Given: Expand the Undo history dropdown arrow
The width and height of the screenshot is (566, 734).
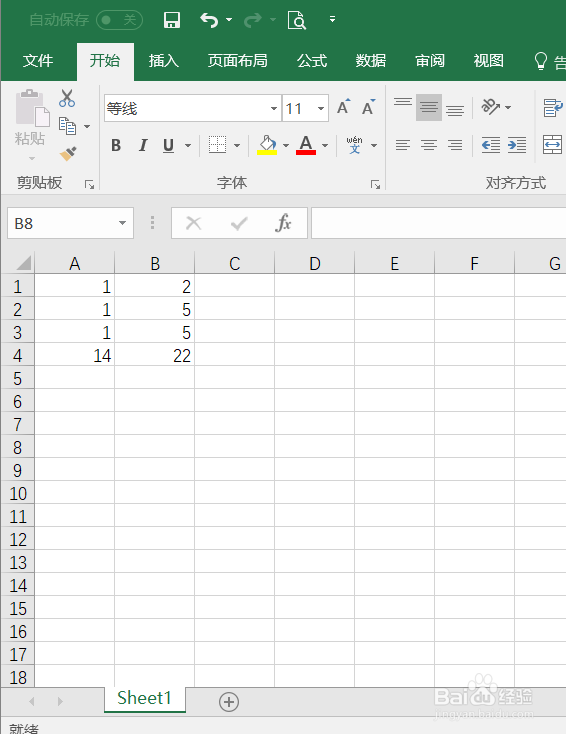Looking at the screenshot, I should coord(229,20).
